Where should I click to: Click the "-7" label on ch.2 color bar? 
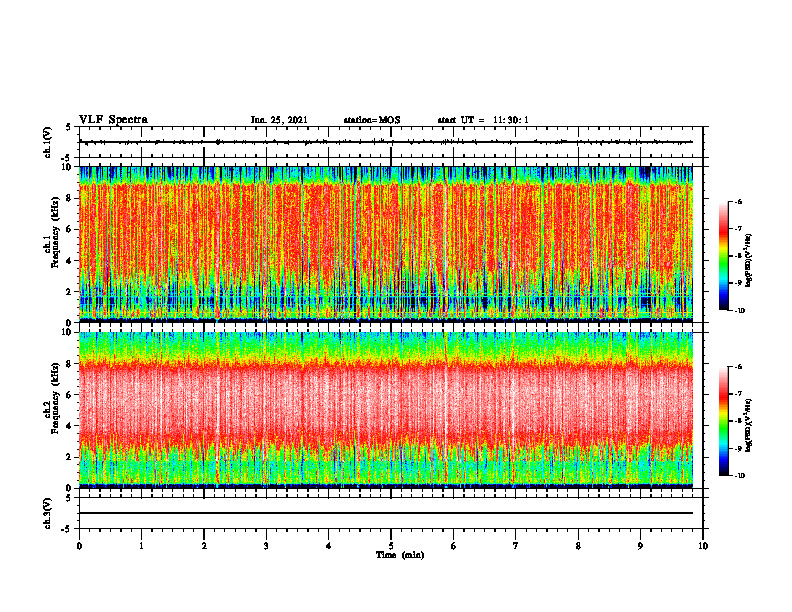(738, 394)
